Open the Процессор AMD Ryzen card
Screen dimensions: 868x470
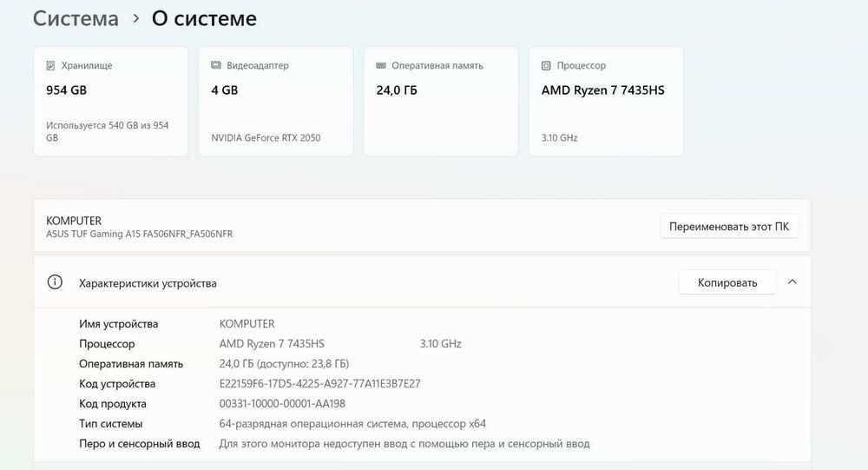pyautogui.click(x=606, y=101)
